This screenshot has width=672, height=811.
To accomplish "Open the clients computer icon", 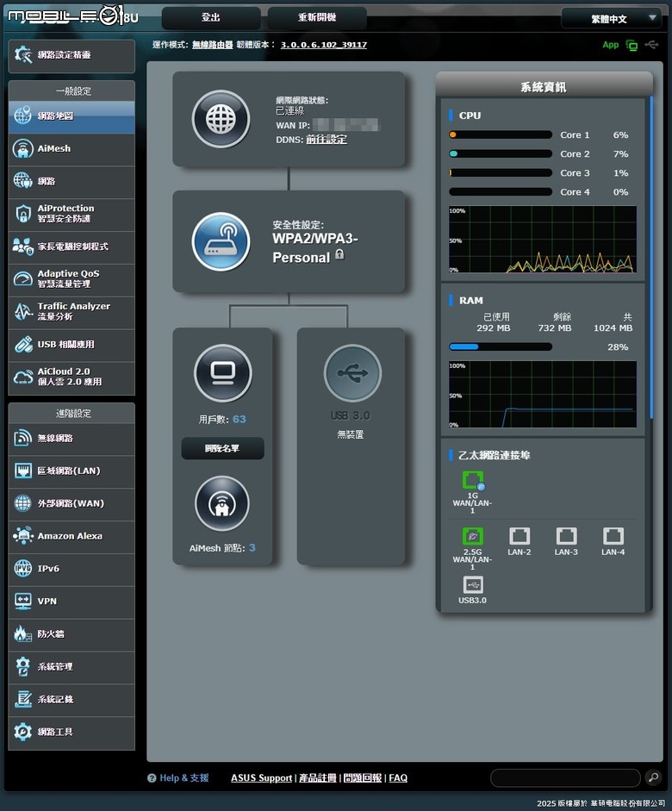I will pyautogui.click(x=223, y=373).
